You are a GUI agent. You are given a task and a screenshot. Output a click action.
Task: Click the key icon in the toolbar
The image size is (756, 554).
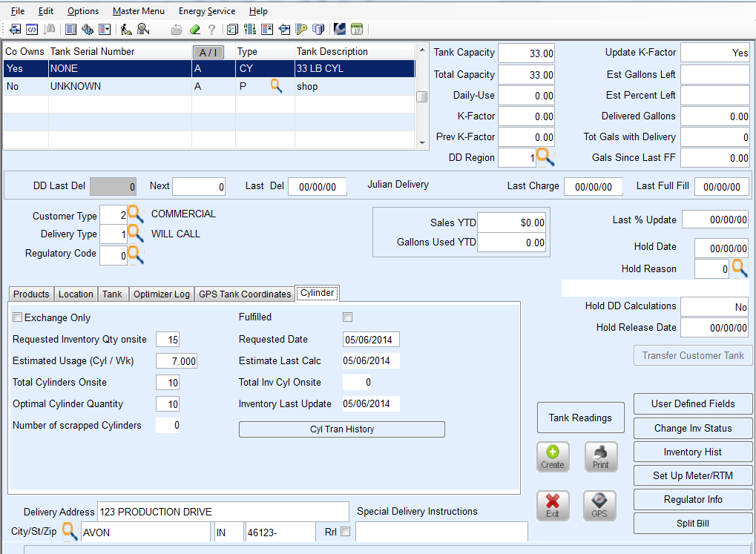(x=301, y=30)
